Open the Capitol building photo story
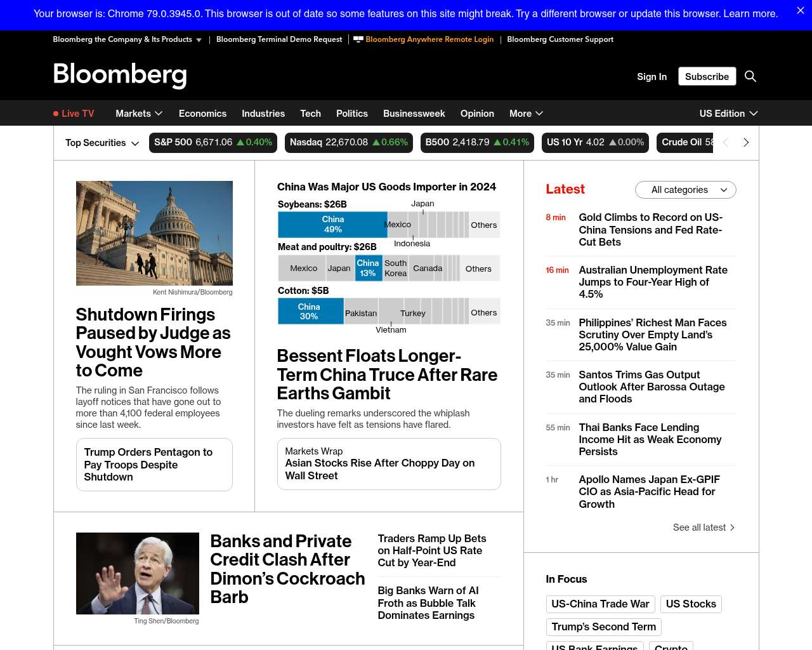 coord(154,233)
